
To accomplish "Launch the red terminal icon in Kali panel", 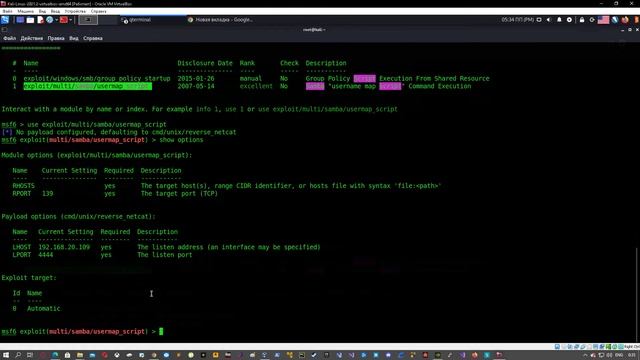I will pyautogui.click(x=64, y=20).
